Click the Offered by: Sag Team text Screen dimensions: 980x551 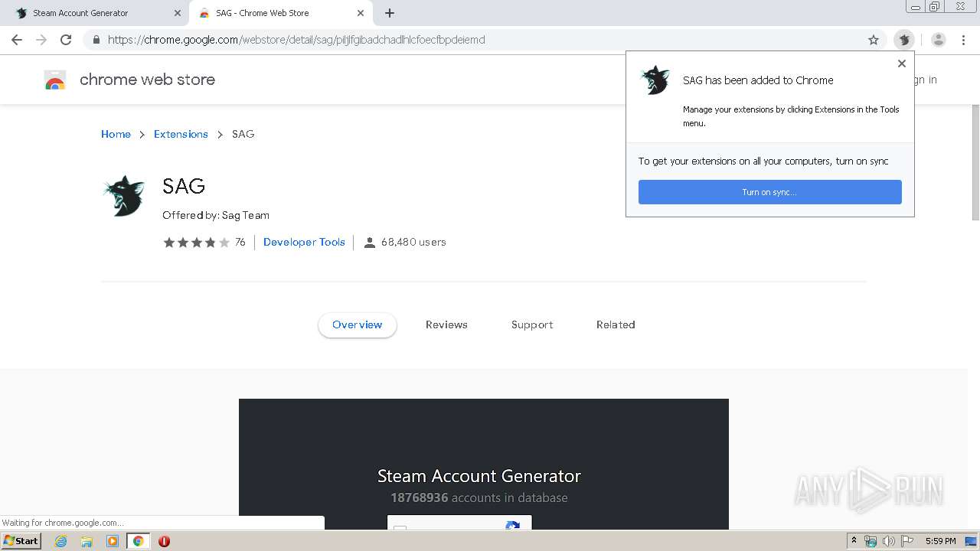216,215
